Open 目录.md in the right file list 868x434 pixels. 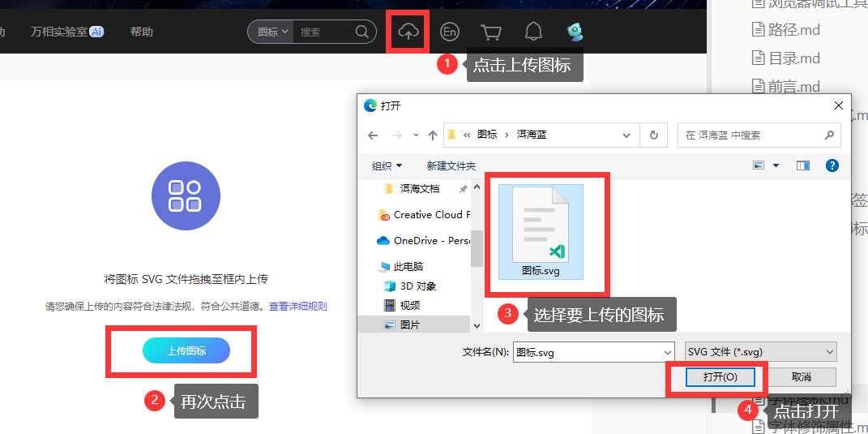(x=786, y=58)
